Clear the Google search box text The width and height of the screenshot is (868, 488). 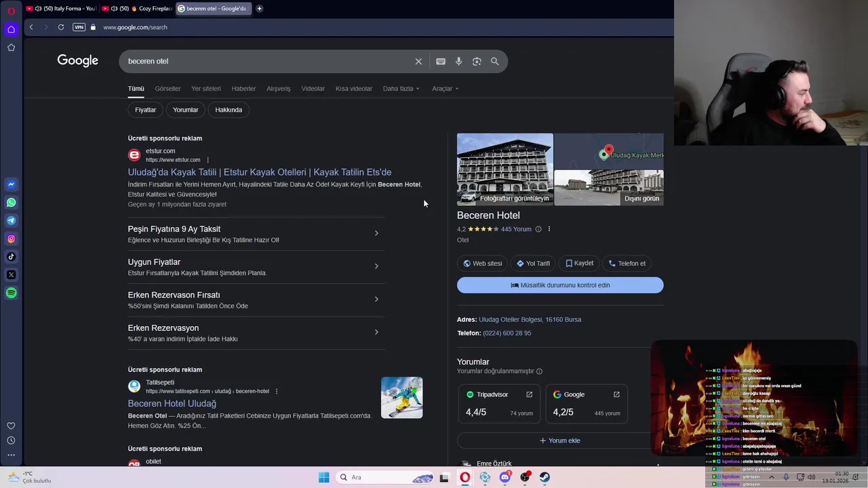[x=418, y=61]
